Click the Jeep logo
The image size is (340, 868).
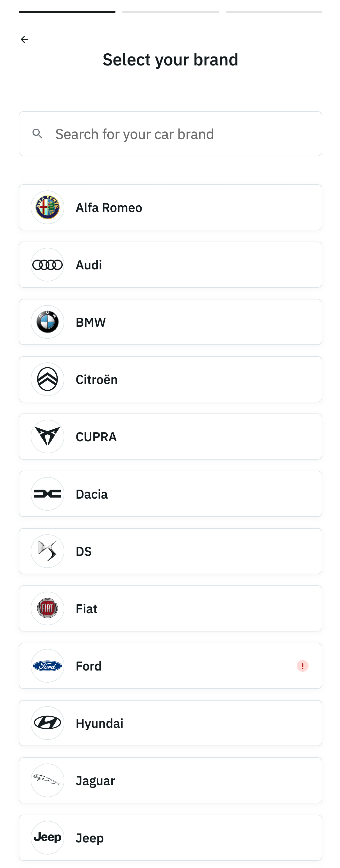tap(47, 838)
